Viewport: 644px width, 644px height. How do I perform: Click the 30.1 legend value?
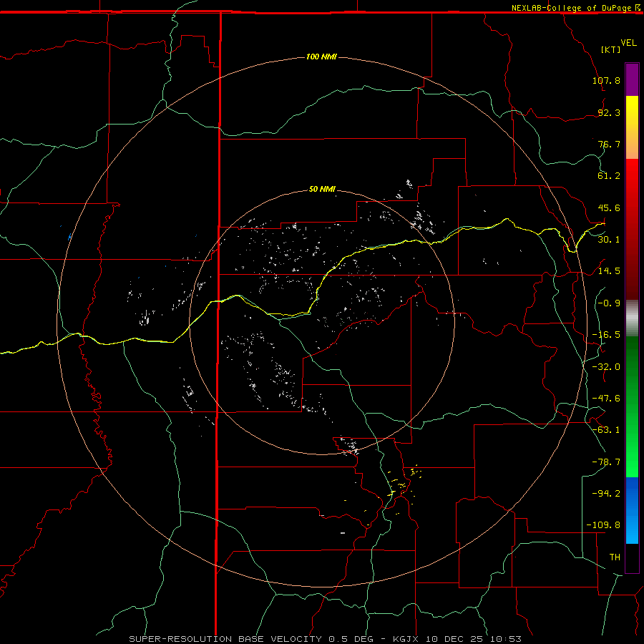pyautogui.click(x=609, y=240)
